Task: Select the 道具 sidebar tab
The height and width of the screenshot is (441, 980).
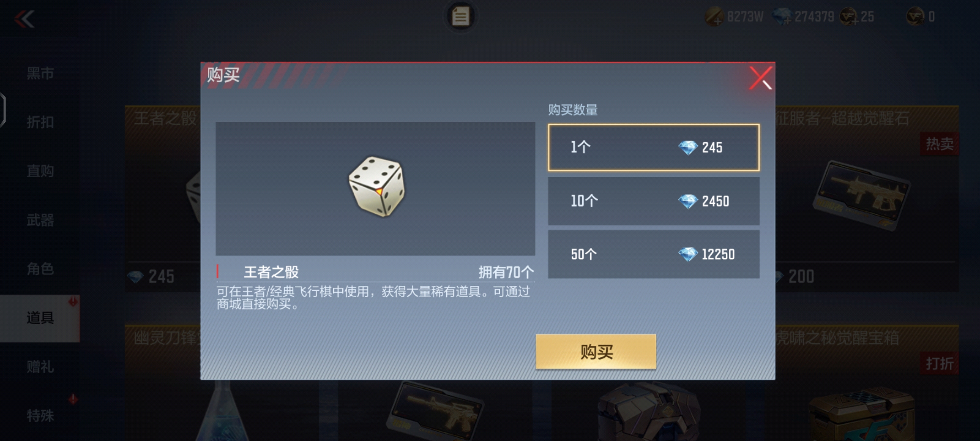Action: (x=40, y=318)
